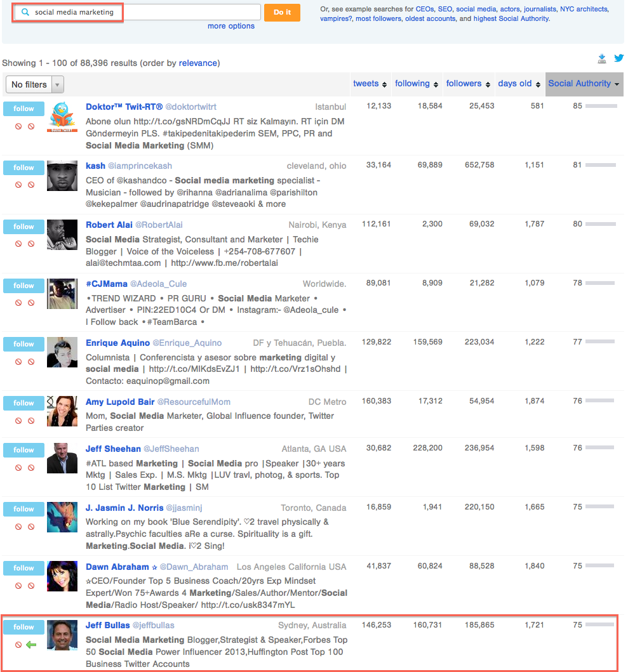Screen dimensions: 628x672
Task: Open the highest Social Authority example link
Action: 511,19
